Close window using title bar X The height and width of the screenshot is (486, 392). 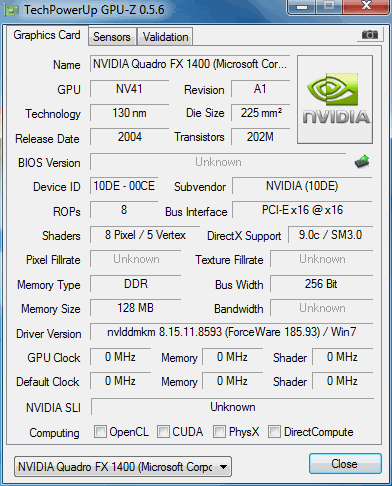tap(366, 6)
